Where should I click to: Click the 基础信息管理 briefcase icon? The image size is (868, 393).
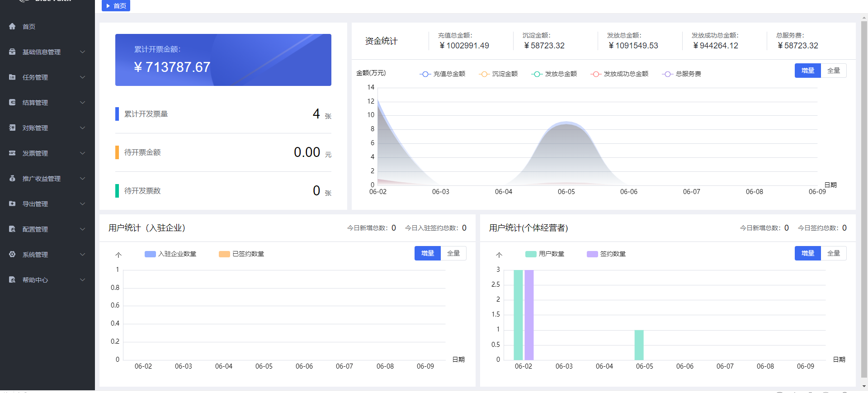click(12, 52)
